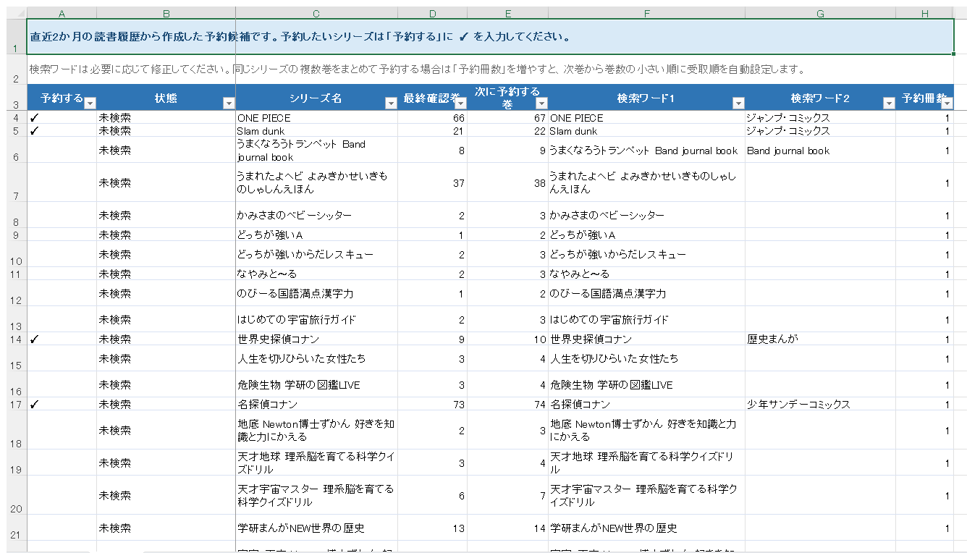Click the 検索ワードは必要に応じて note in row 2
Screen dimensions: 980x553
(417, 69)
